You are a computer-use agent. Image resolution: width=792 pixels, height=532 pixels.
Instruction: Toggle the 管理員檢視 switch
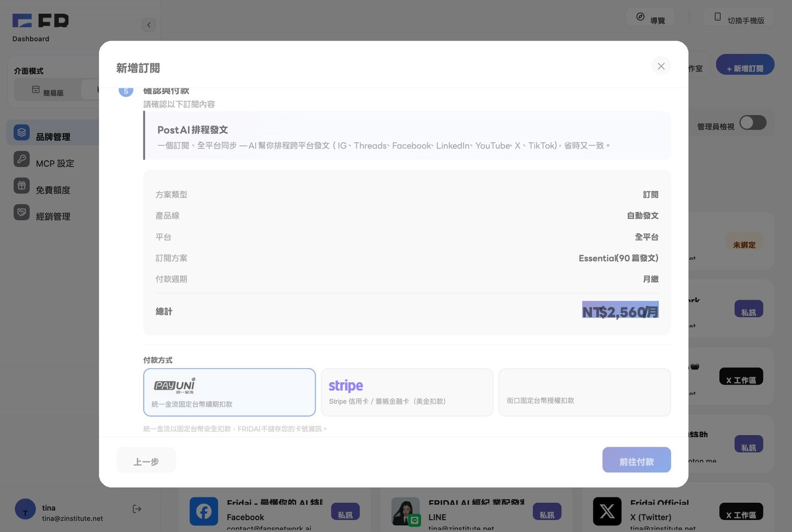click(x=753, y=123)
